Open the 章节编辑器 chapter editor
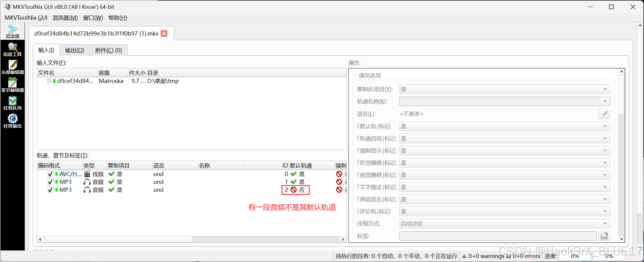Viewport: 644px width, 262px height. 12,85
